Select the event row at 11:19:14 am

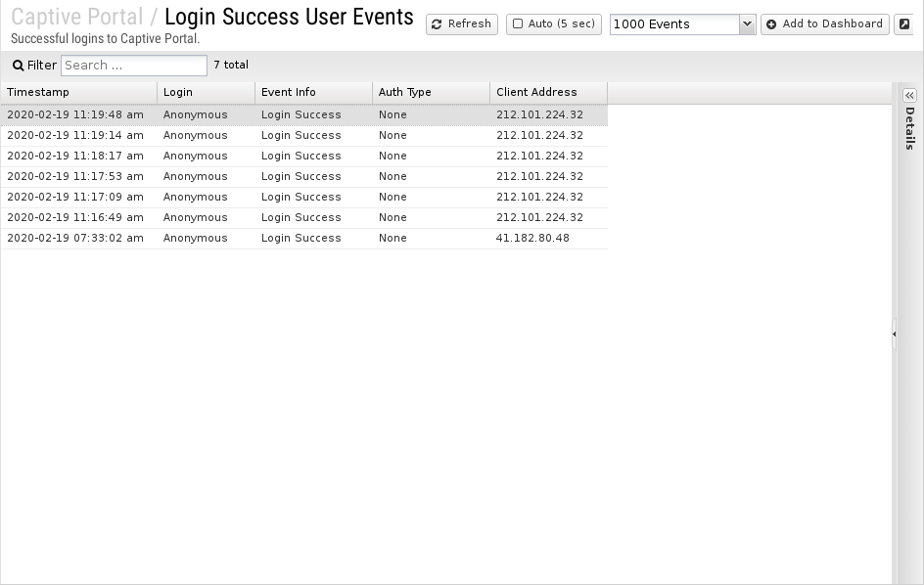pos(303,135)
